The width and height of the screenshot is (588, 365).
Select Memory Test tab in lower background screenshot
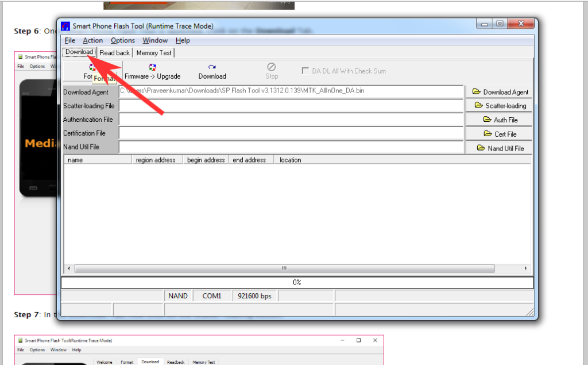click(204, 362)
